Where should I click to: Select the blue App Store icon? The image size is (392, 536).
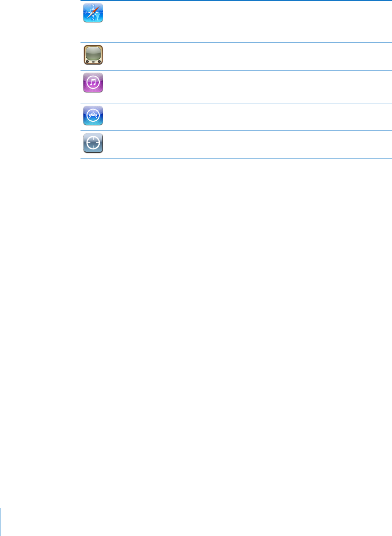93,116
